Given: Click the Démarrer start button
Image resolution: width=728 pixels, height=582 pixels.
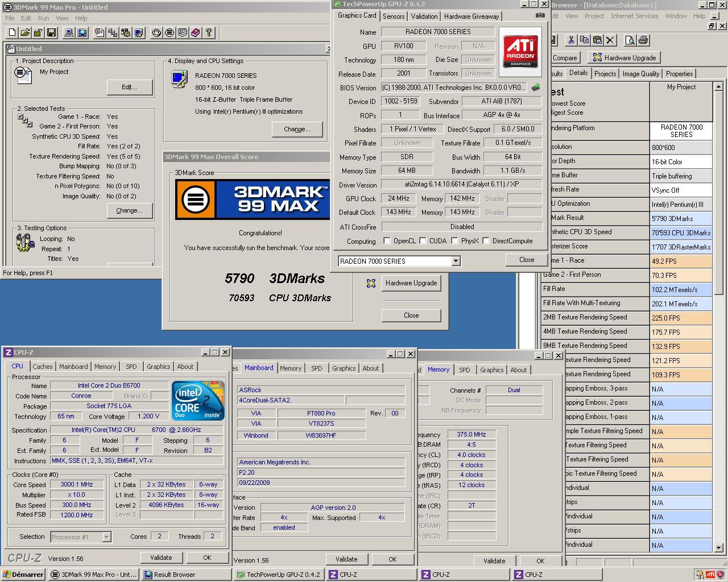Looking at the screenshot, I should point(23,575).
